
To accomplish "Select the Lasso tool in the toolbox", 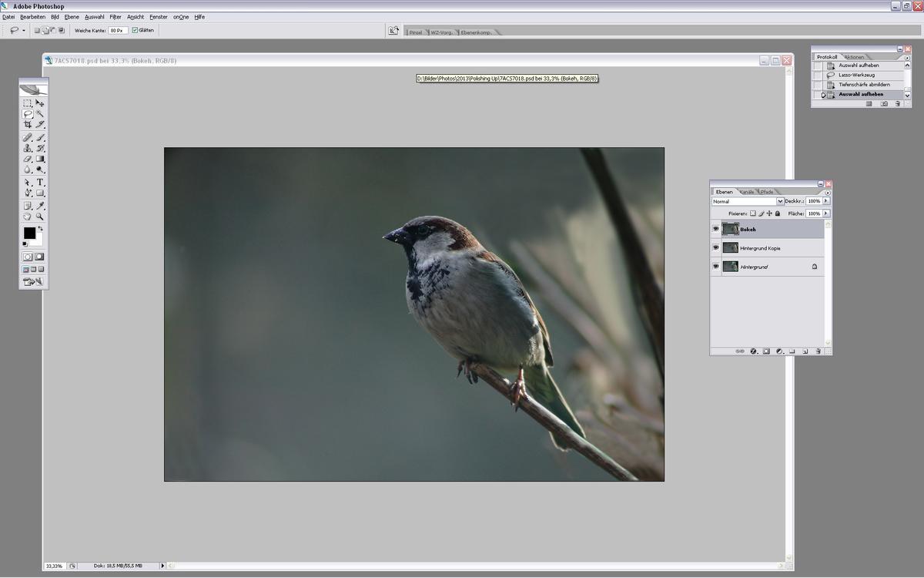I will (x=26, y=113).
